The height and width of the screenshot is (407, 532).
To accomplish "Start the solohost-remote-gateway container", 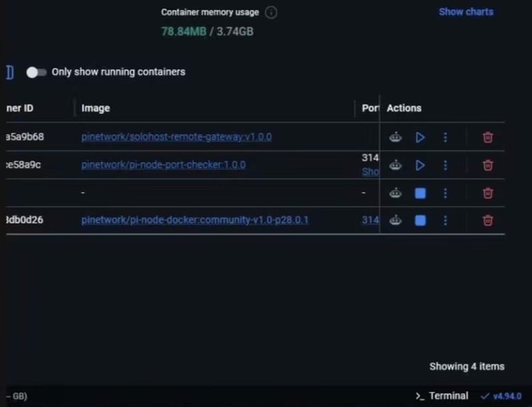I will tap(420, 137).
